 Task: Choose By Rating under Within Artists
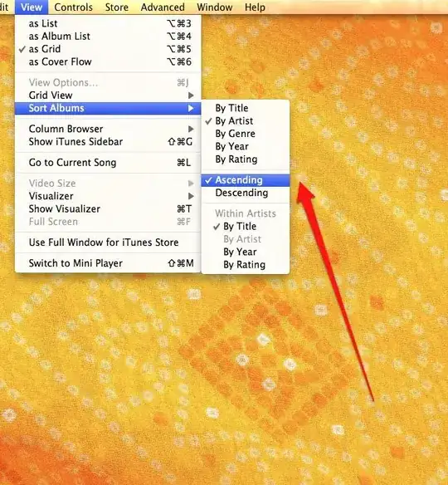[x=246, y=265]
